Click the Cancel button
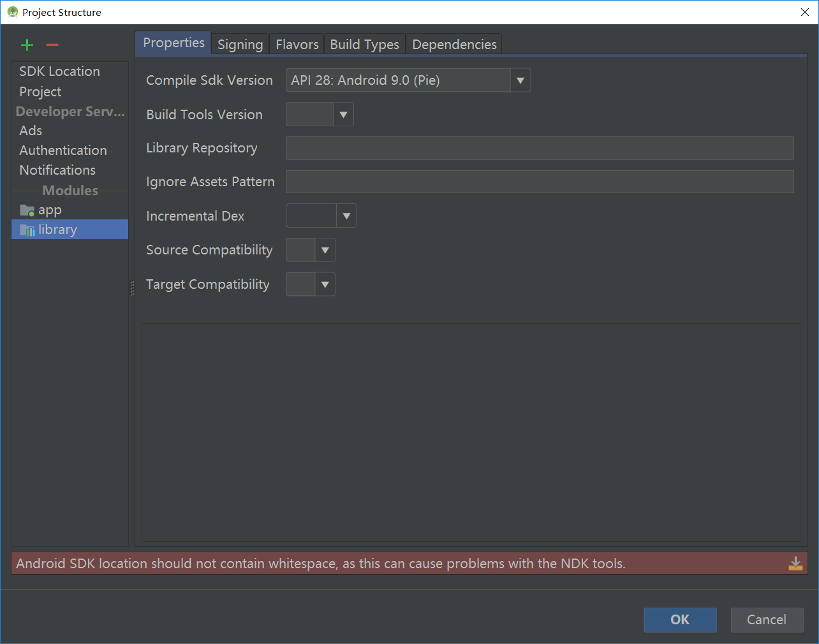The height and width of the screenshot is (644, 819). (x=767, y=620)
